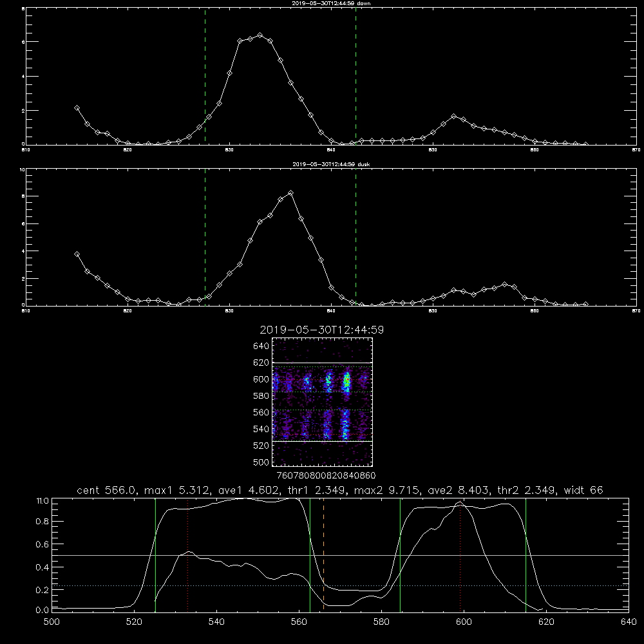Click the secondary peak marker in dusk plot

[x=505, y=285]
